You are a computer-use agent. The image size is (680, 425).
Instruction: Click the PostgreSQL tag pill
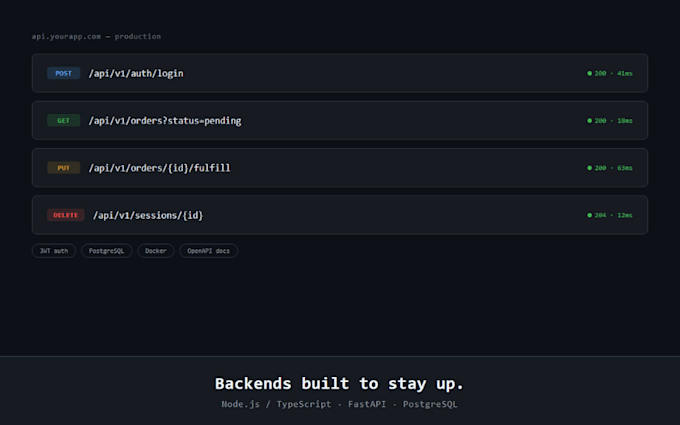(106, 251)
